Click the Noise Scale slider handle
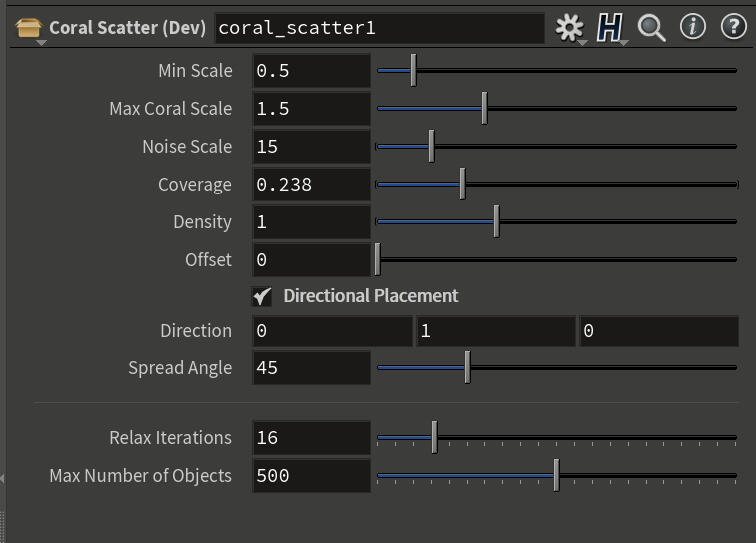 [x=431, y=146]
